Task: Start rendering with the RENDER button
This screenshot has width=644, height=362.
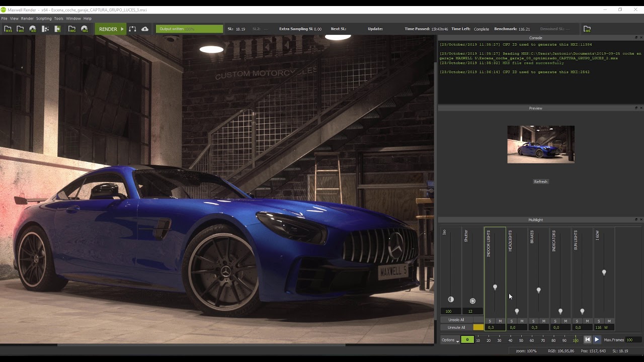Action: (111, 29)
